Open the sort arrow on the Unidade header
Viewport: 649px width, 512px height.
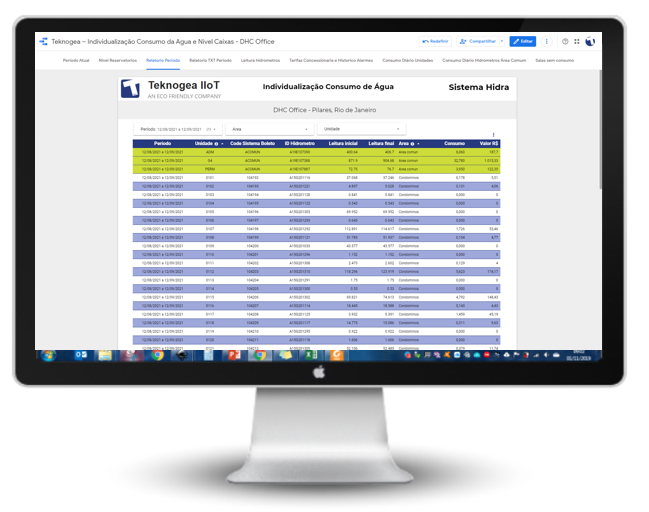click(222, 144)
